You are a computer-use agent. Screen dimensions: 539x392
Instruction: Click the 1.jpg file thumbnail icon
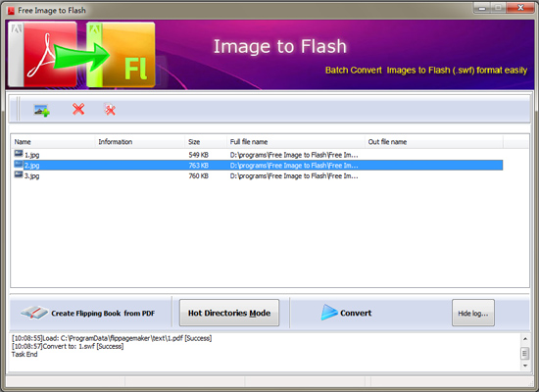pos(19,154)
